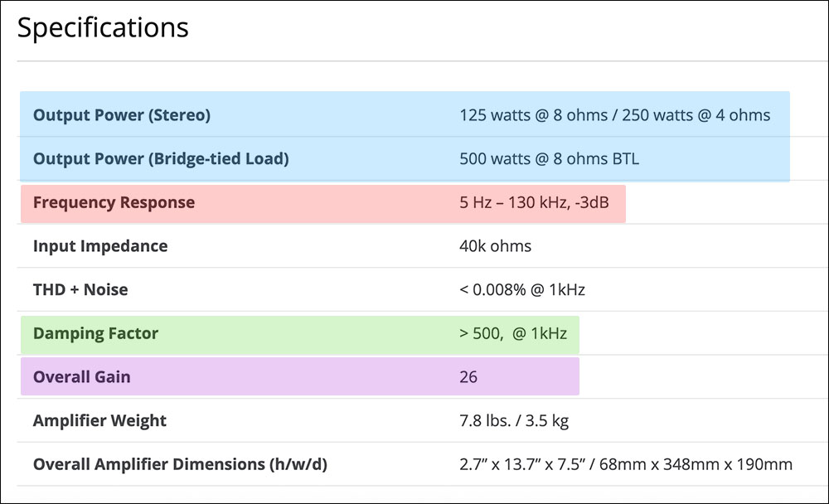829x504 pixels.
Task: Click the Output Power (Bridge-tied Load) label
Action: 161,159
